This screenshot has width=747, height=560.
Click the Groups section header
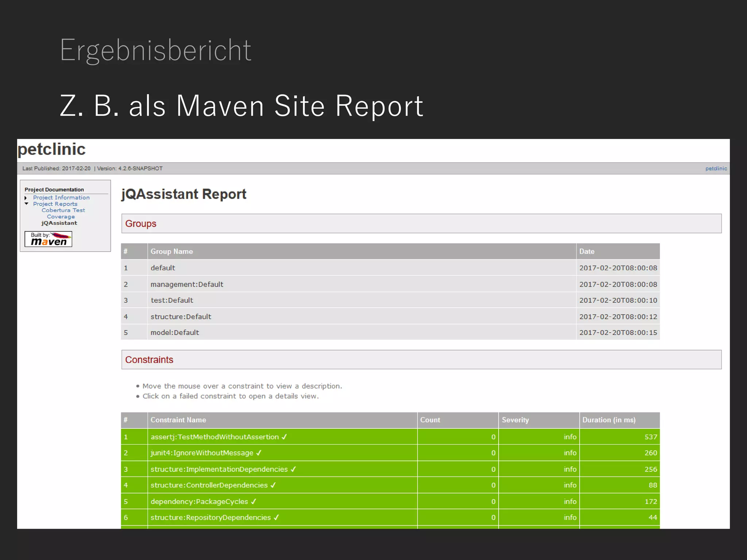(x=421, y=223)
